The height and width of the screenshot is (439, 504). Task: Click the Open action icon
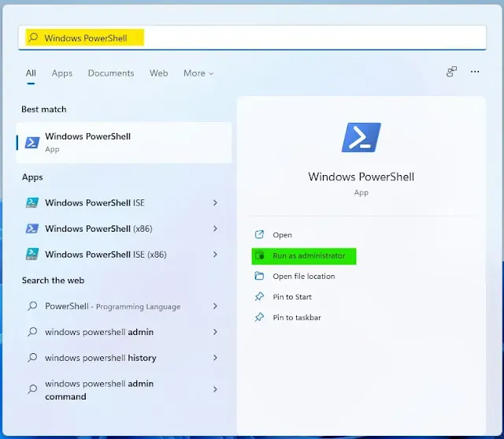259,235
